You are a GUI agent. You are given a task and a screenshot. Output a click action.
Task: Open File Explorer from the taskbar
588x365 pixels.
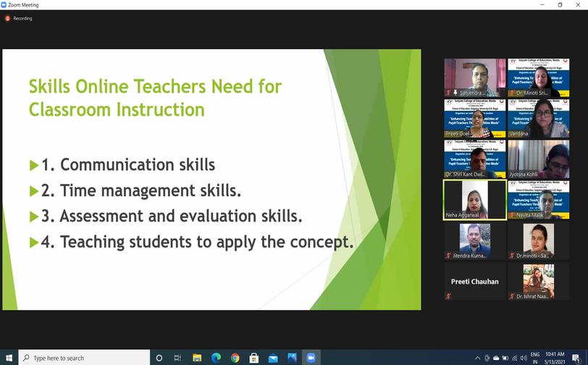pyautogui.click(x=197, y=358)
